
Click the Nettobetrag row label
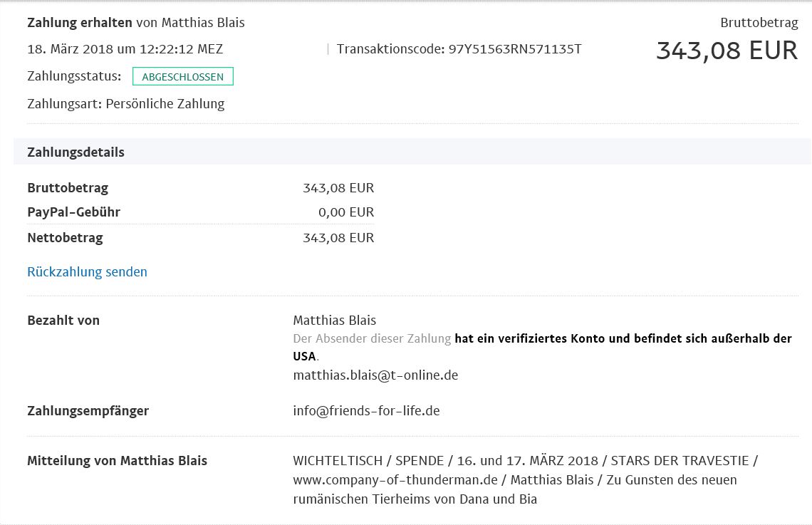tap(65, 238)
